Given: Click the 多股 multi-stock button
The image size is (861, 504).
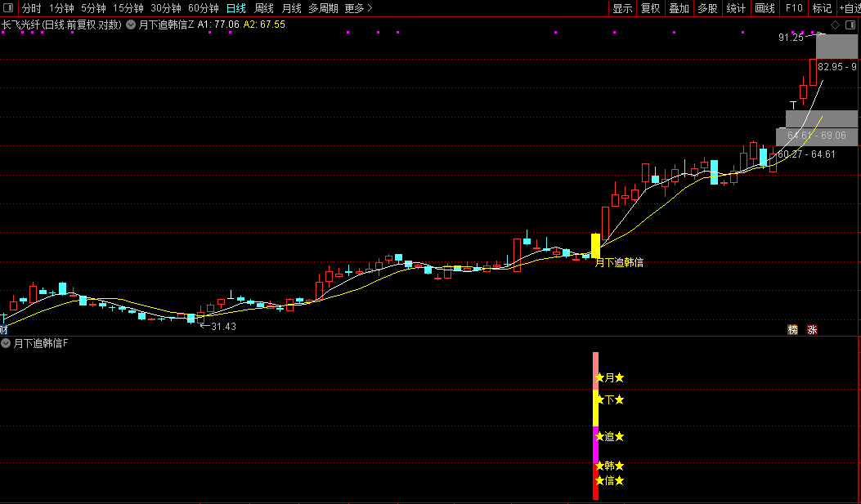Looking at the screenshot, I should click(708, 8).
